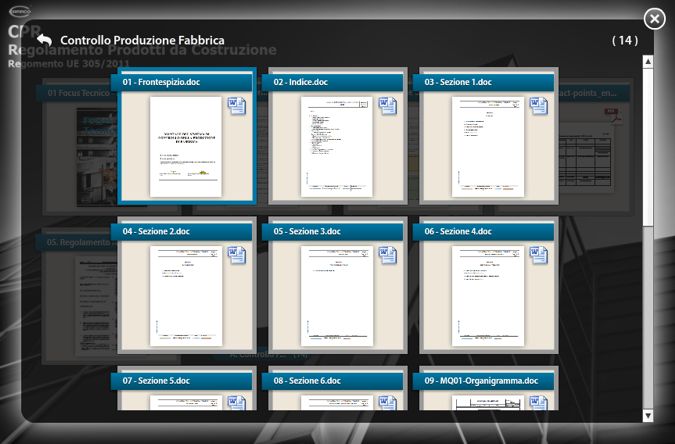Click Word icon on 08 - Sezione 6.doc
The image size is (675, 444).
pyautogui.click(x=388, y=402)
